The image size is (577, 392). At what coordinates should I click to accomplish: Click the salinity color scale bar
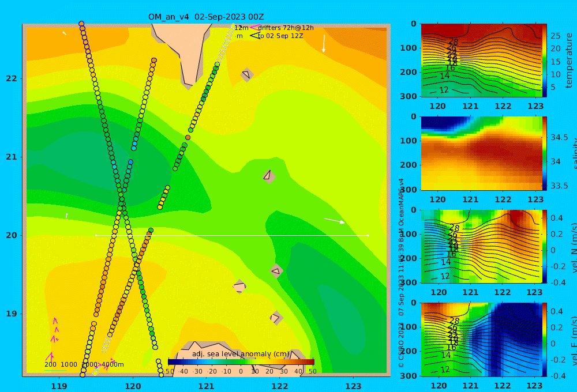[x=545, y=153]
